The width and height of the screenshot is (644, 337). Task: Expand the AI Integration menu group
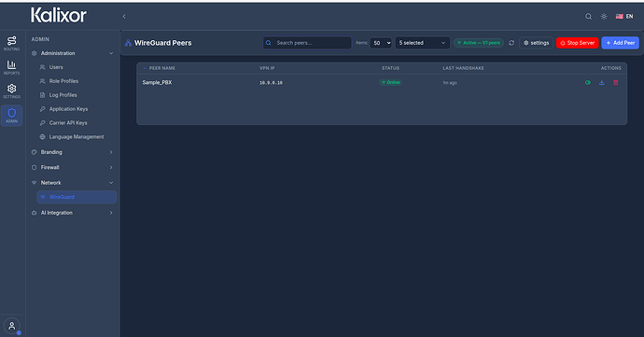(x=73, y=213)
